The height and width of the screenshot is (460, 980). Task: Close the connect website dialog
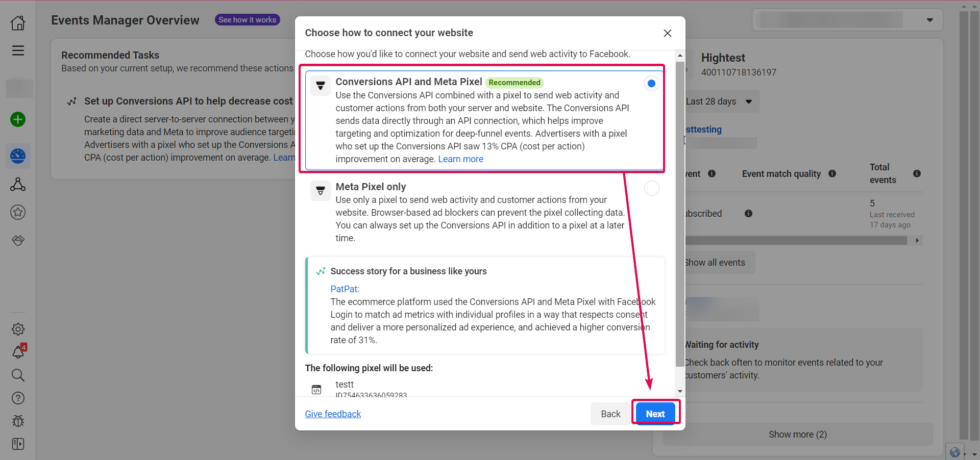coord(667,33)
